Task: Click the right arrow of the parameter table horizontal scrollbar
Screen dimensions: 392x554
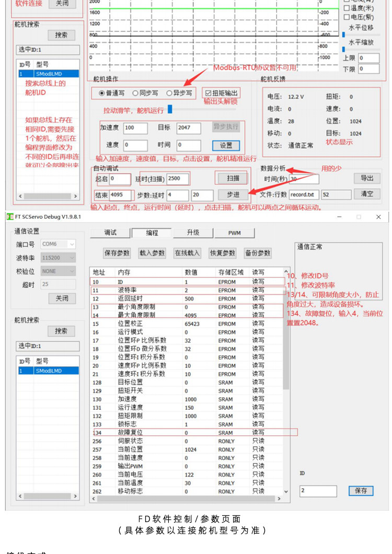Action: tap(279, 499)
